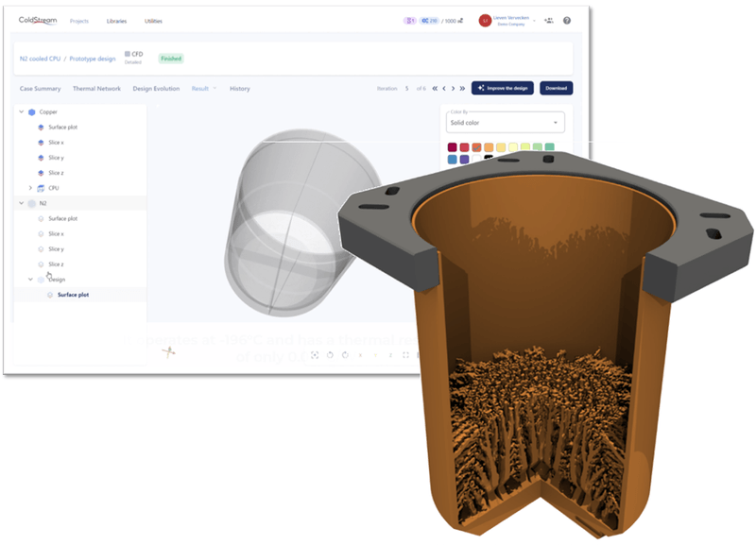This screenshot has height=545, width=756.
Task: Select the Y axis view icon
Action: pos(375,355)
